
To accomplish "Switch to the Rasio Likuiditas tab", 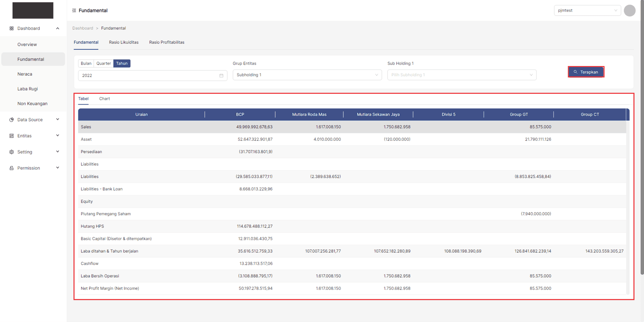I will [x=124, y=42].
